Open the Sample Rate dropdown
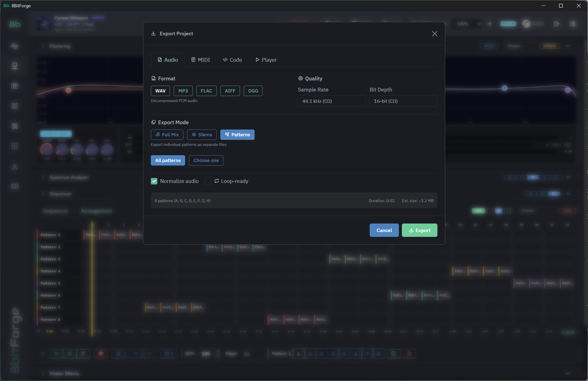This screenshot has height=381, width=588. tap(331, 101)
